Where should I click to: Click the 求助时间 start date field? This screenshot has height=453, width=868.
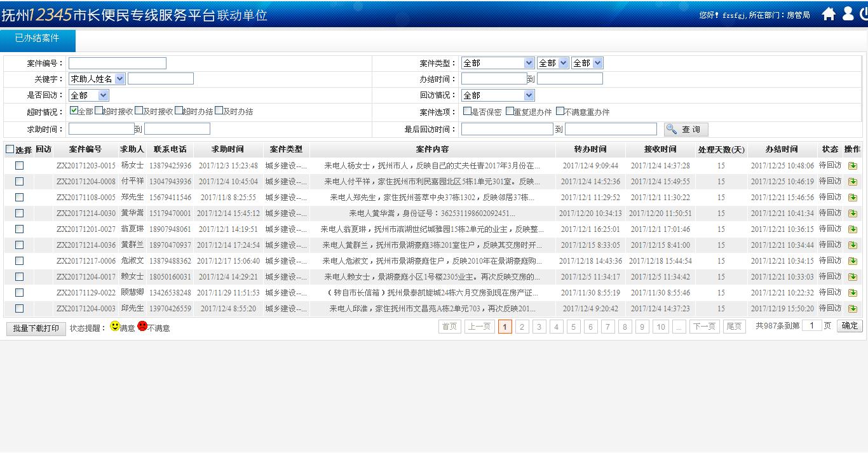tap(102, 129)
